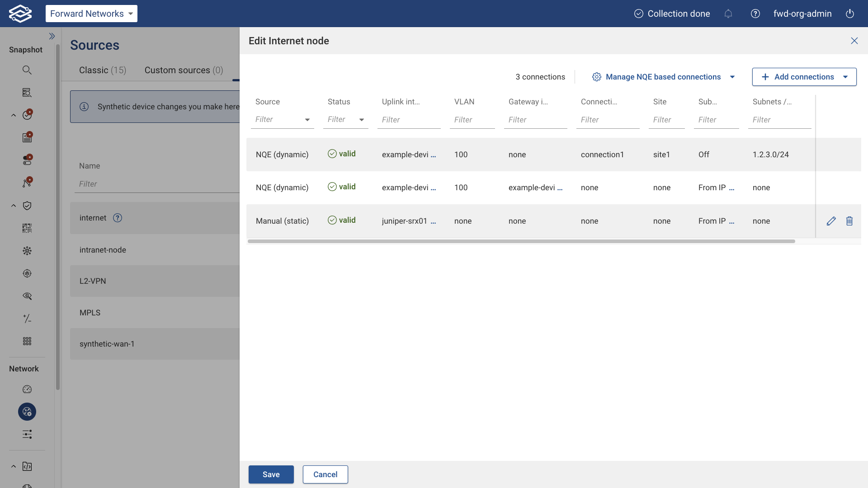Expand Manage NQE based connections menu
The width and height of the screenshot is (868, 488).
click(663, 77)
